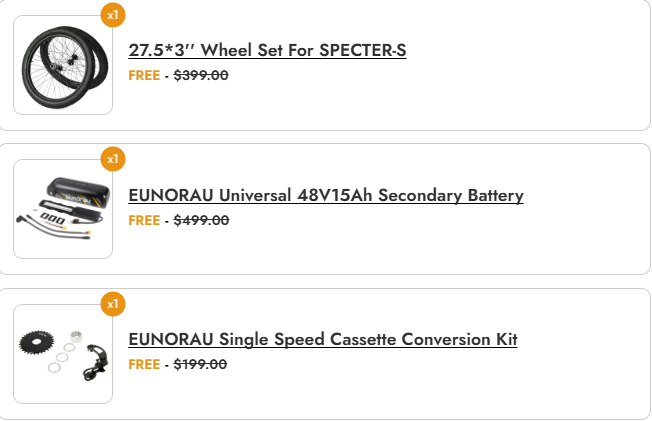Screen dimensions: 652x421
Task: Click the wheel set product thumbnail
Action: [62, 64]
